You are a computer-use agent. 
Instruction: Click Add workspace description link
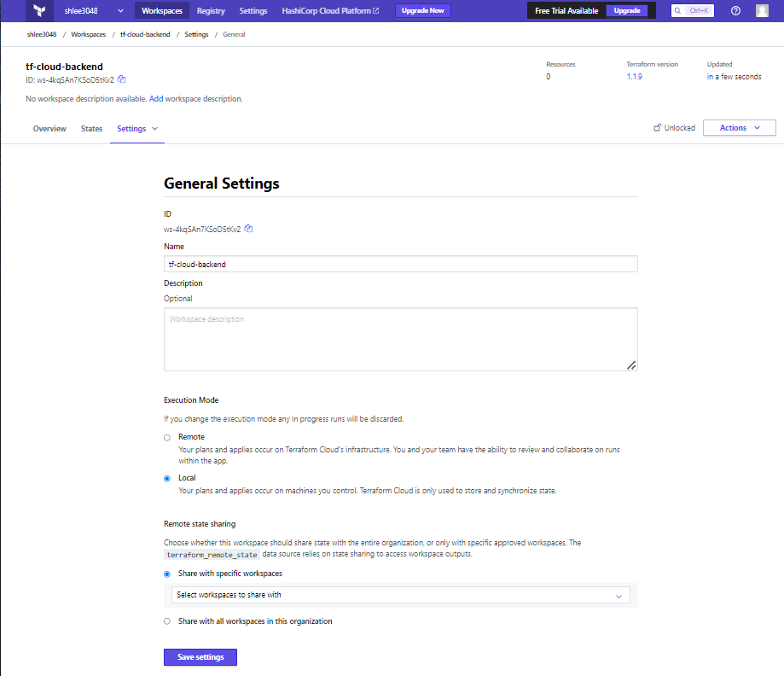(156, 99)
